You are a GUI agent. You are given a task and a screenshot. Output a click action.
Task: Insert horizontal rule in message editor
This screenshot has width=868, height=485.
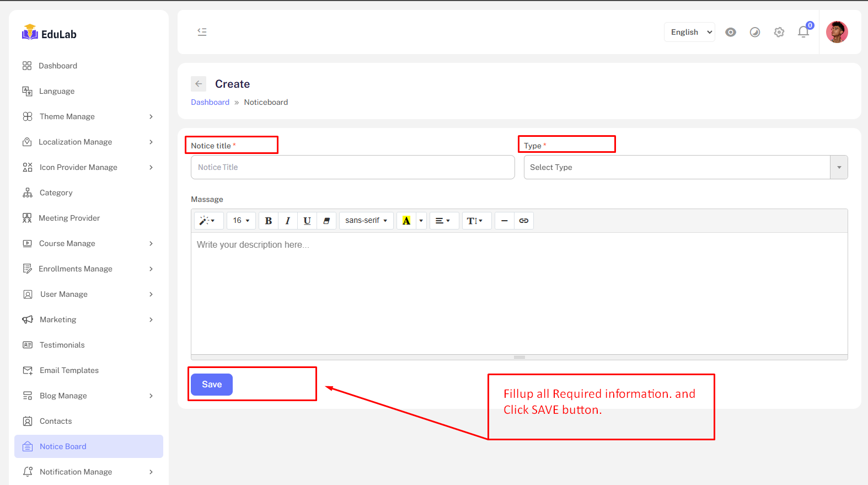point(504,221)
